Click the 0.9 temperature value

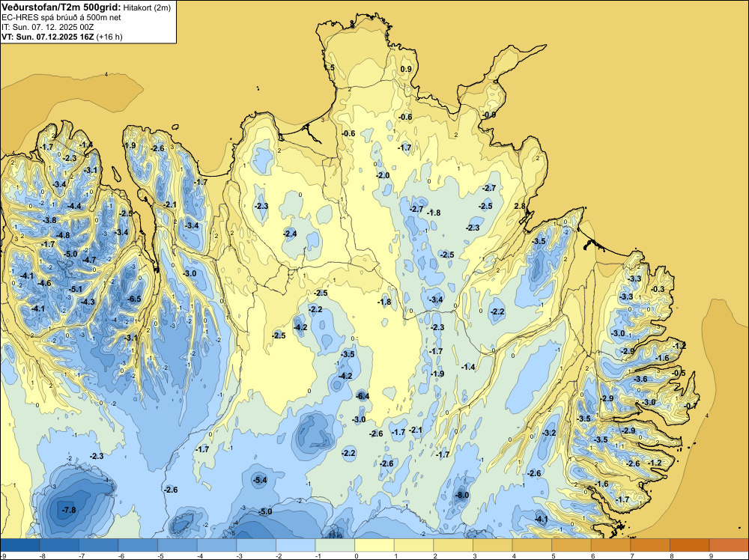tap(405, 69)
